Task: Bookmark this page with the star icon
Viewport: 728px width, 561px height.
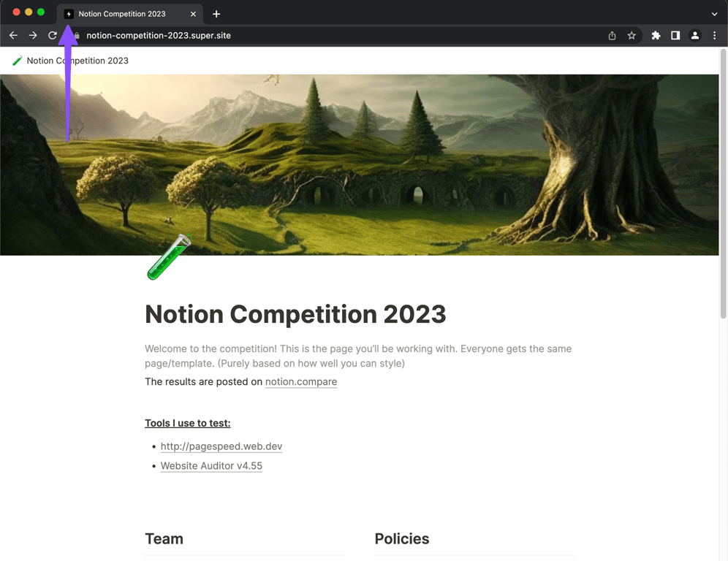Action: (632, 35)
